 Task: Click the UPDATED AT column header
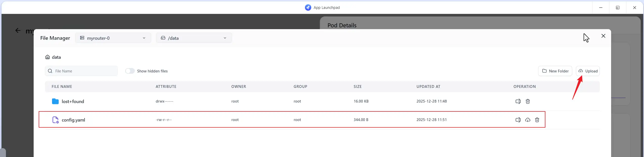coord(428,87)
